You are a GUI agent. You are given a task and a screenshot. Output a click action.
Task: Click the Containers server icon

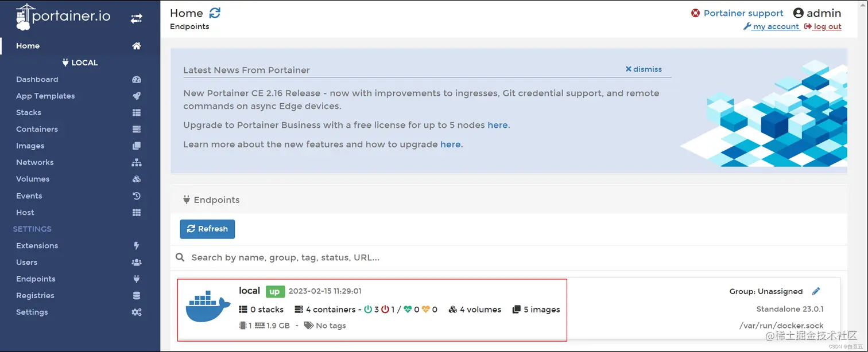[137, 129]
